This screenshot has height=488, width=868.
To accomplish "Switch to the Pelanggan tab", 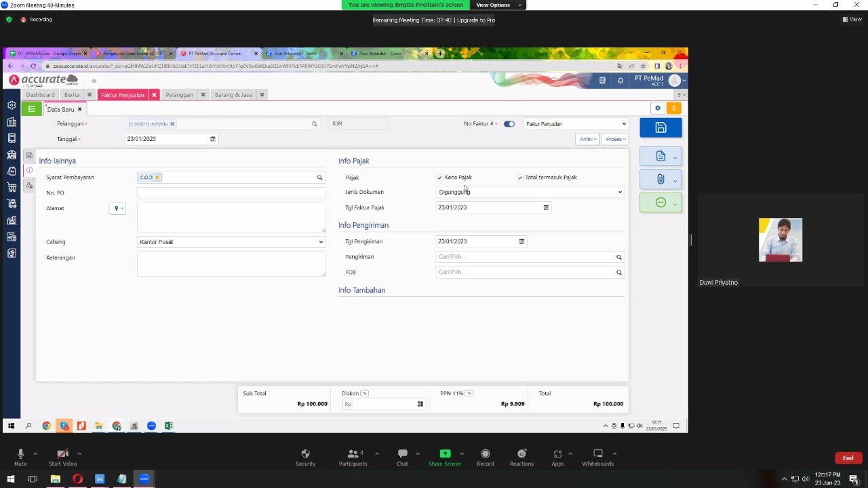I will tap(179, 95).
